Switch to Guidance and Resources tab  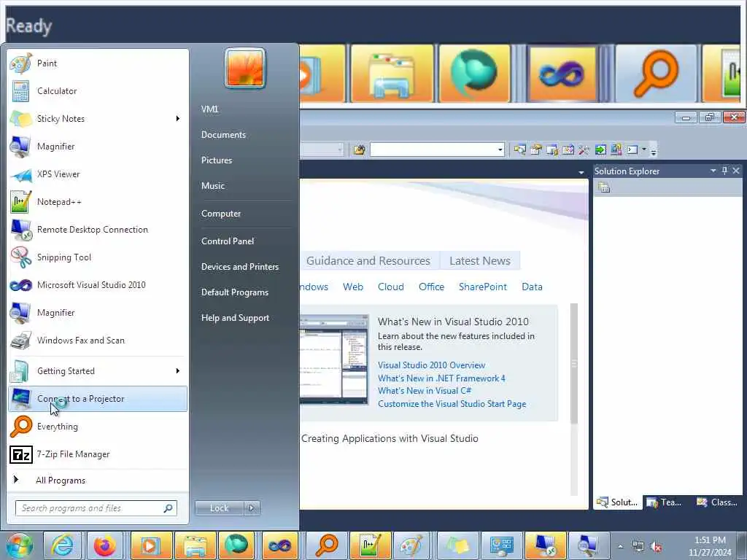click(368, 261)
